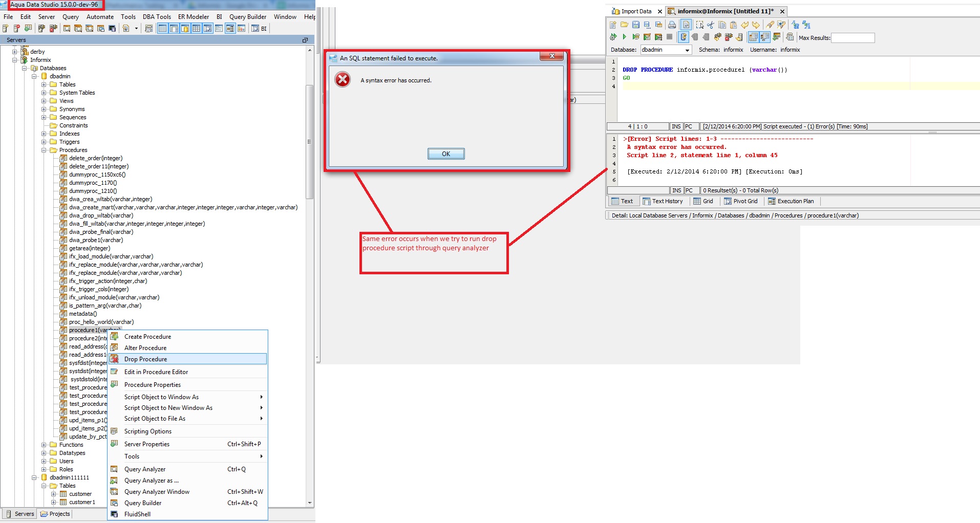Screen dimensions: 980x523
Task: Click the Copy icon in query toolbar
Action: coord(722,25)
